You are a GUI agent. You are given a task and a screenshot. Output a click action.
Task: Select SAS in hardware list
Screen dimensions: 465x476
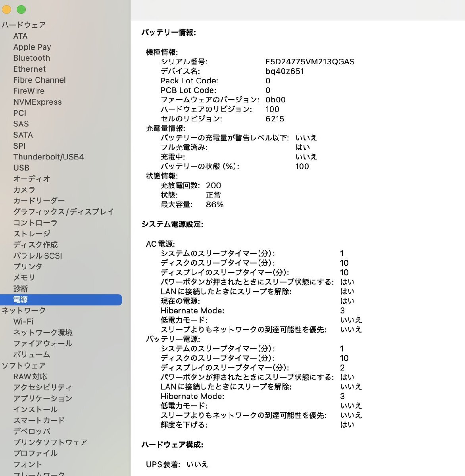coord(21,124)
